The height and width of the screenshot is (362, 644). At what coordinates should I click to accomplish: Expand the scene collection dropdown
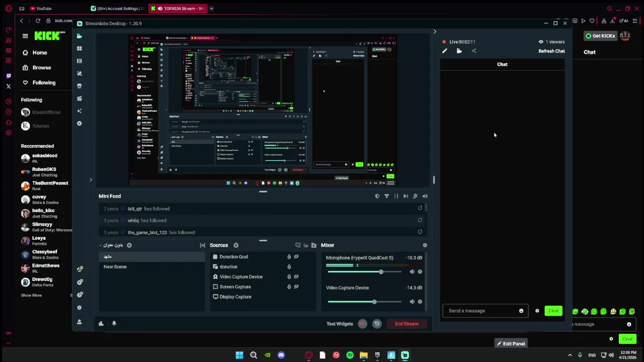coord(110,245)
